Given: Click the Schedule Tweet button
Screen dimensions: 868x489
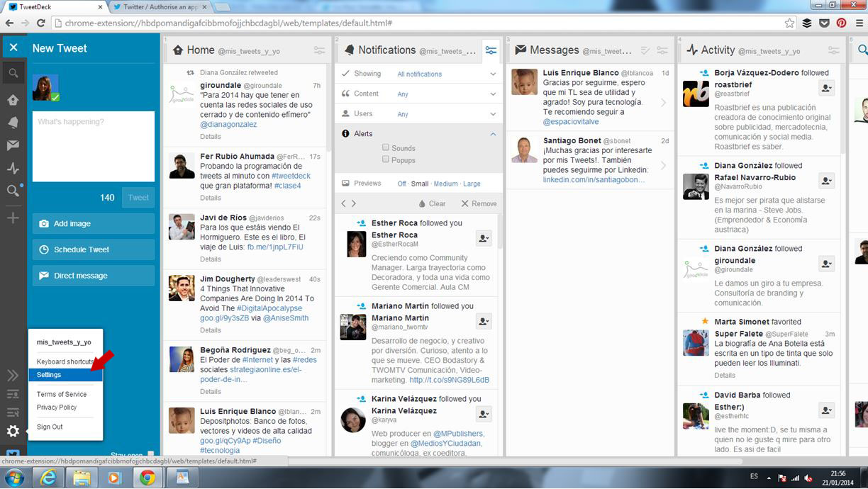Looking at the screenshot, I should pos(93,249).
